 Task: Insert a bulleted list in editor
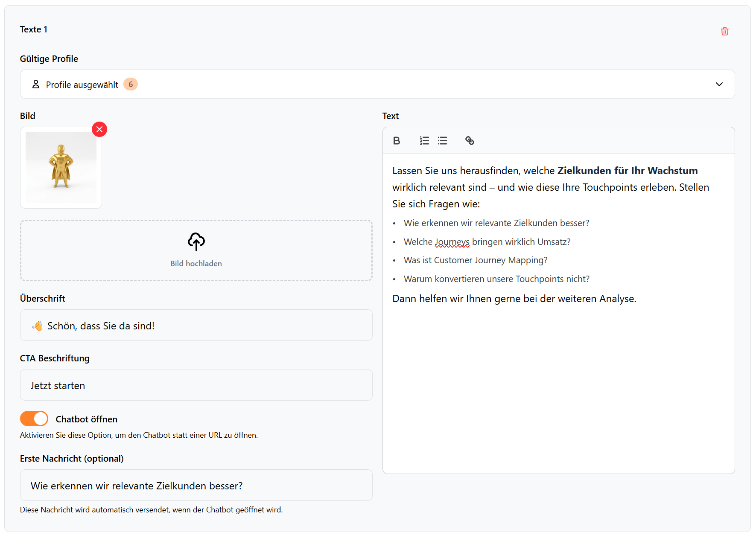point(442,141)
